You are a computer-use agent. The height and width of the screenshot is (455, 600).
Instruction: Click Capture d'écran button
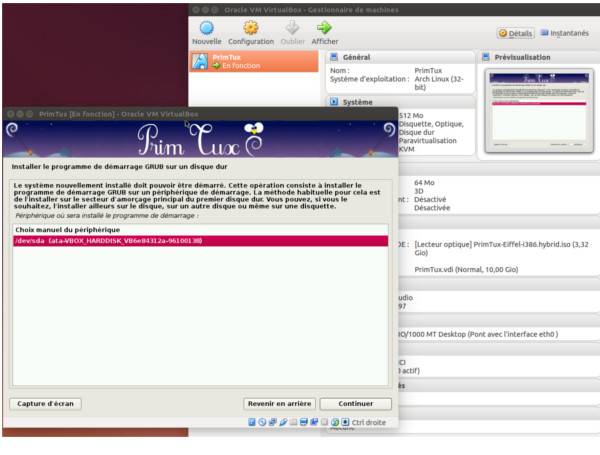pyautogui.click(x=45, y=404)
